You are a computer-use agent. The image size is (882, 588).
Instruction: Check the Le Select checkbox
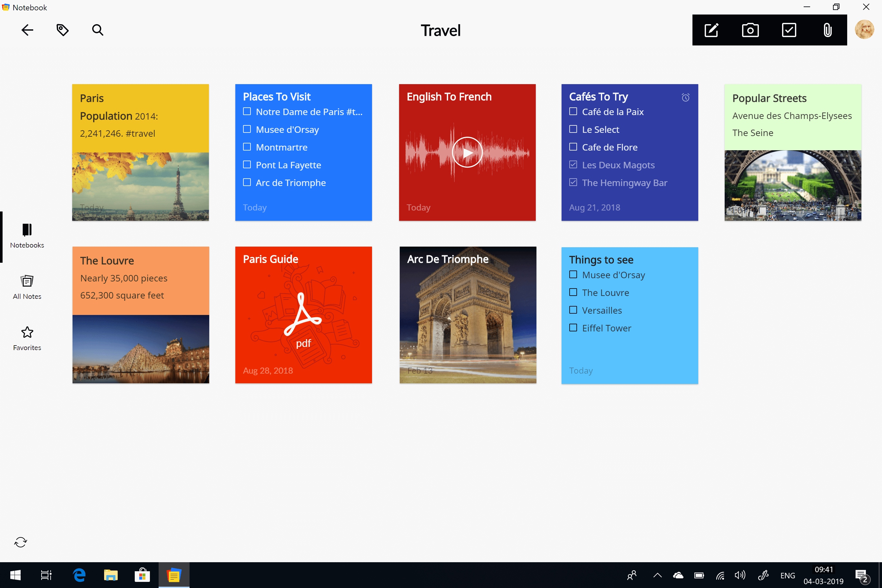tap(573, 129)
